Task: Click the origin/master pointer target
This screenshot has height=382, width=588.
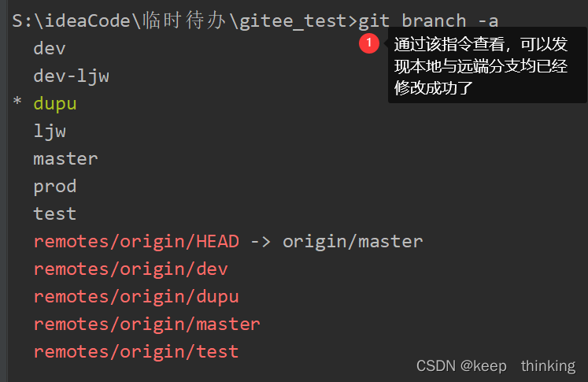Action: tap(353, 242)
